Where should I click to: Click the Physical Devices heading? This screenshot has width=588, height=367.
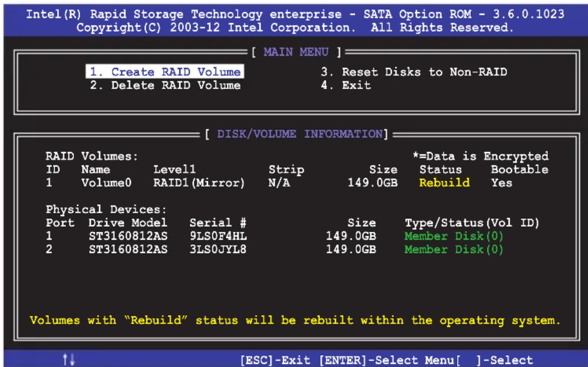[x=106, y=209]
